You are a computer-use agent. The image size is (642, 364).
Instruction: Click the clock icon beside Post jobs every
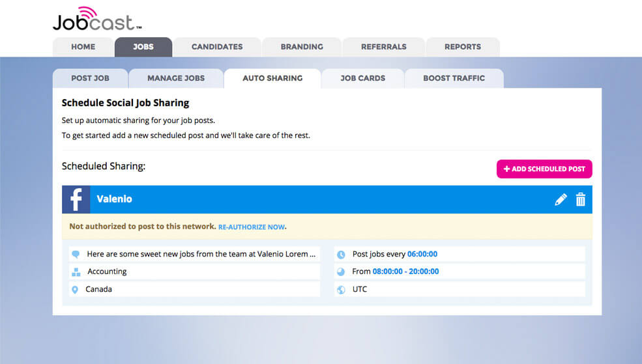(341, 255)
